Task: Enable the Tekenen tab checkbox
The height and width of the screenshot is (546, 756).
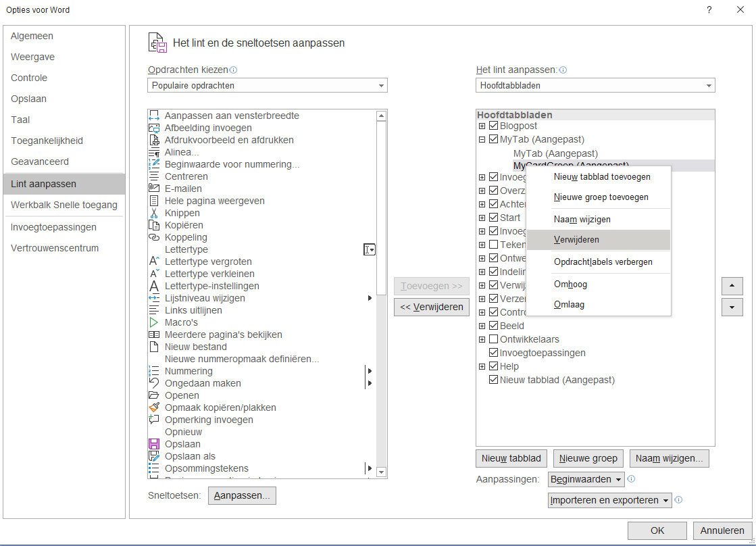Action: tap(493, 245)
